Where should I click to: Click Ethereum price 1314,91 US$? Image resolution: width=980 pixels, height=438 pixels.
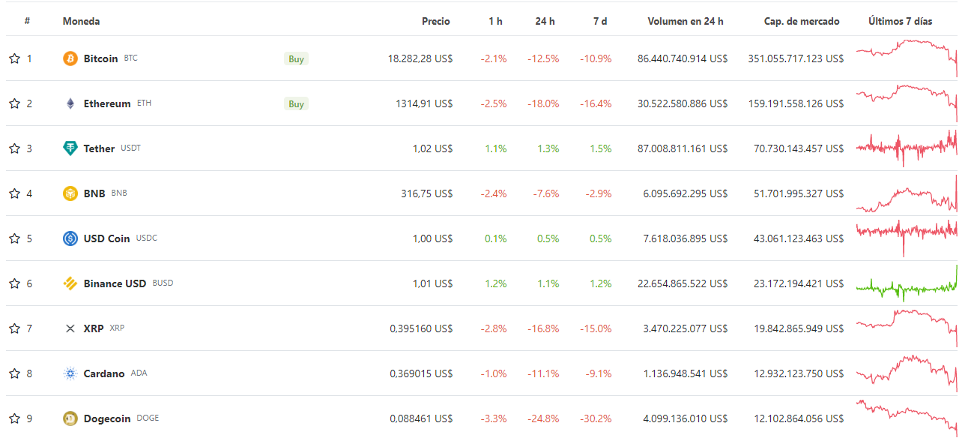click(x=424, y=103)
